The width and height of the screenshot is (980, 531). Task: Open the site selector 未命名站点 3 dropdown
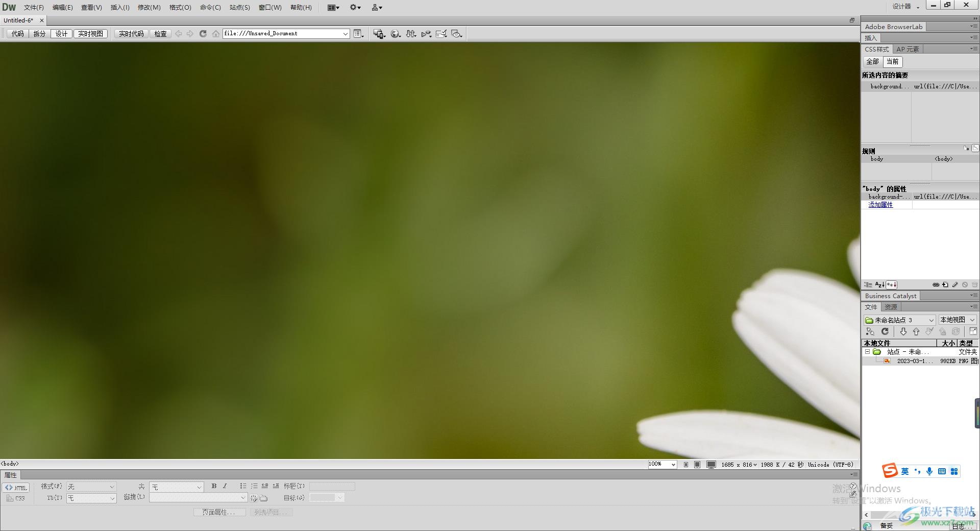899,320
